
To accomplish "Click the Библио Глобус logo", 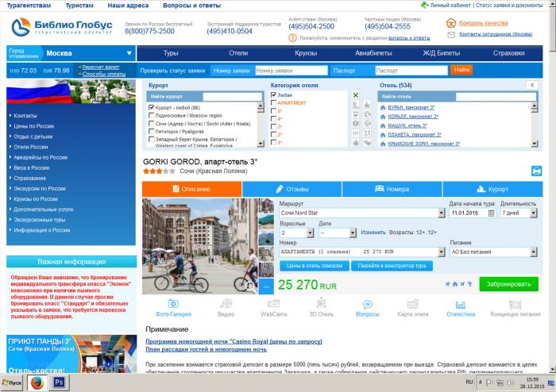I will pos(62,27).
